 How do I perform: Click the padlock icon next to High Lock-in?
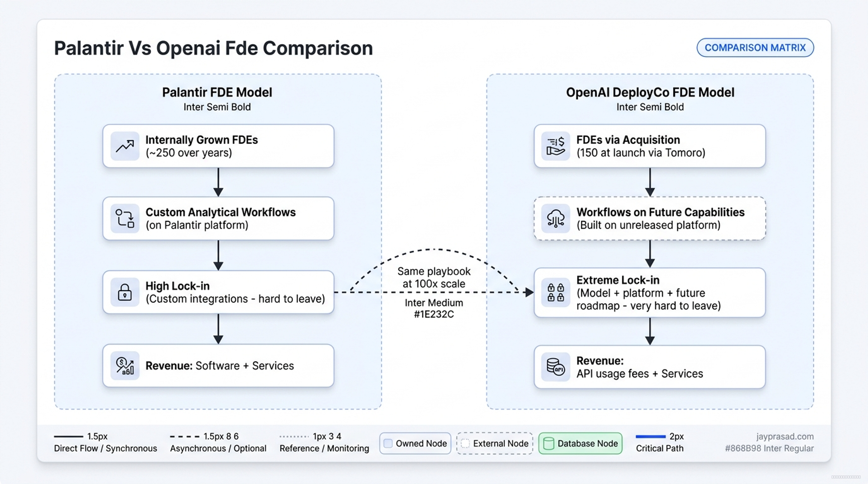click(125, 292)
